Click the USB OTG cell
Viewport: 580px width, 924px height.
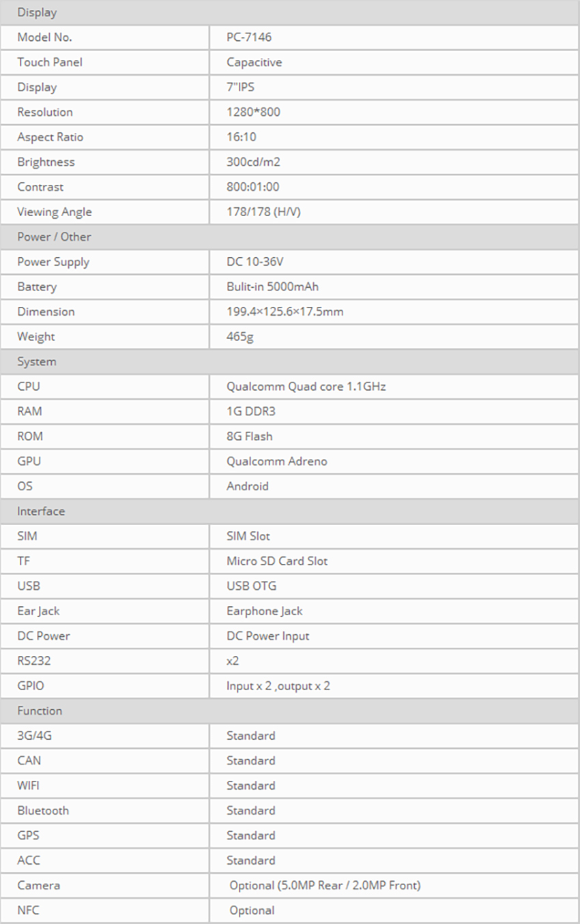coord(251,586)
